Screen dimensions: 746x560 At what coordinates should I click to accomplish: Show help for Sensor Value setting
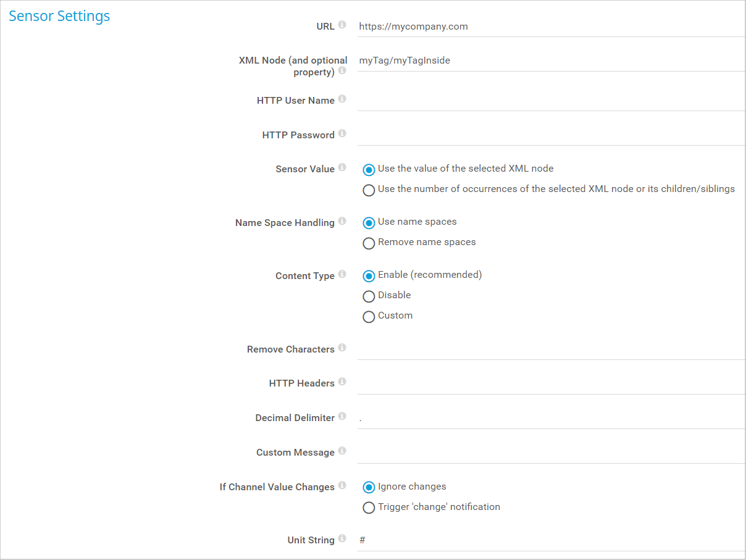tap(342, 168)
